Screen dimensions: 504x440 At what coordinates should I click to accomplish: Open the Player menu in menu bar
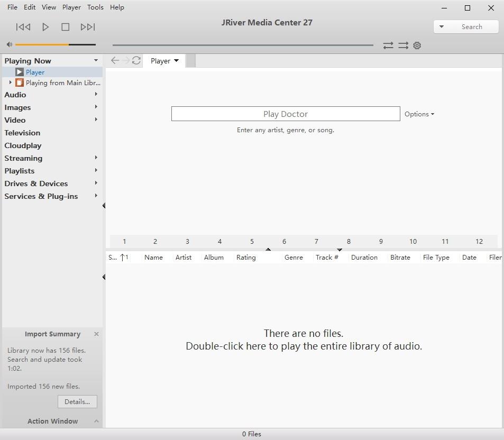pos(71,7)
